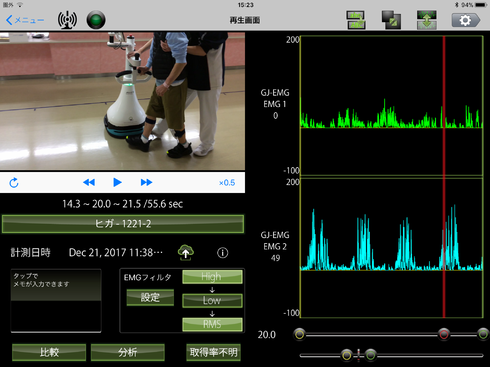Toggle the Low EMG filter
This screenshot has width=490, height=367.
point(212,300)
